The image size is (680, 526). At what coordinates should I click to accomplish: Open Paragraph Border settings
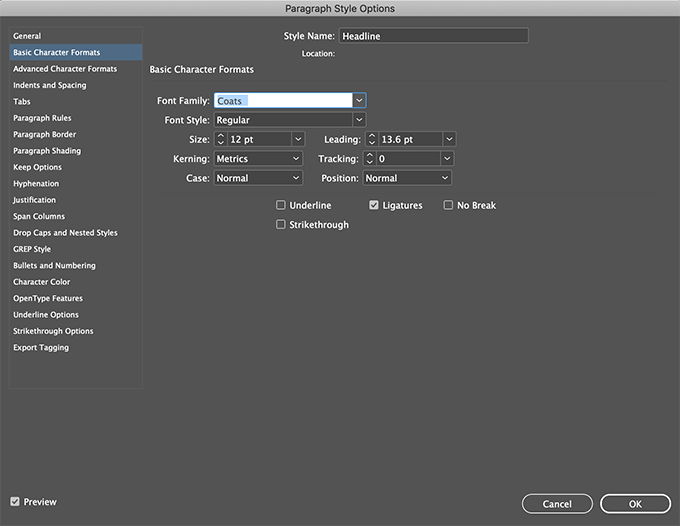(x=76, y=134)
